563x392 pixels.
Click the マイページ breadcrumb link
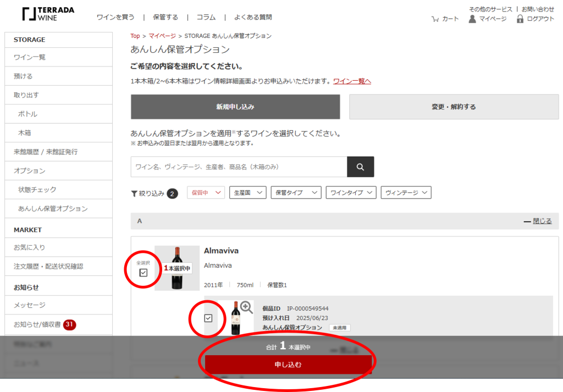click(162, 36)
